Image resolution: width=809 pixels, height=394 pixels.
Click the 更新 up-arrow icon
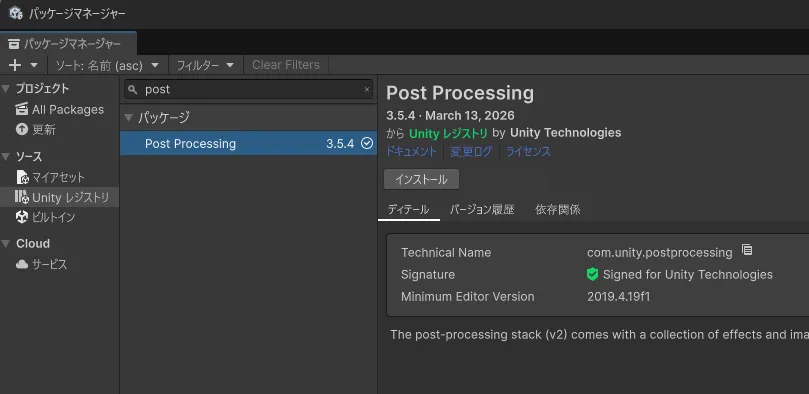click(22, 129)
